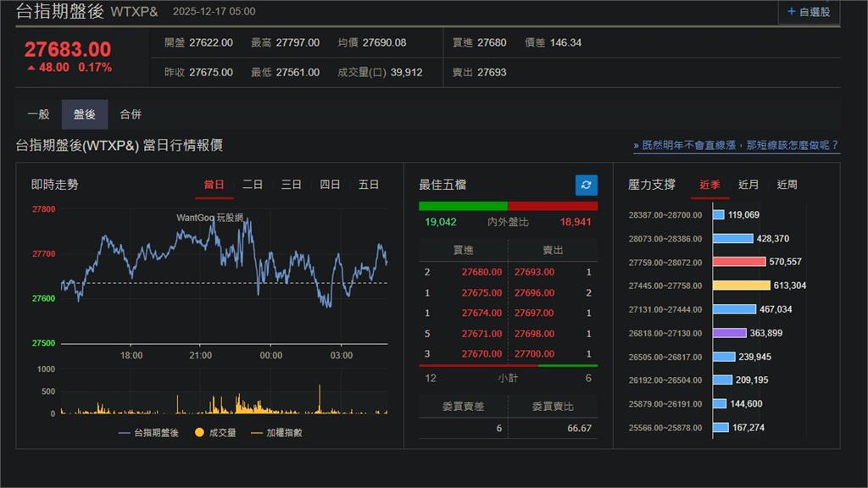The height and width of the screenshot is (488, 868).
Task: Select the 五日 chart period
Action: pyautogui.click(x=369, y=184)
